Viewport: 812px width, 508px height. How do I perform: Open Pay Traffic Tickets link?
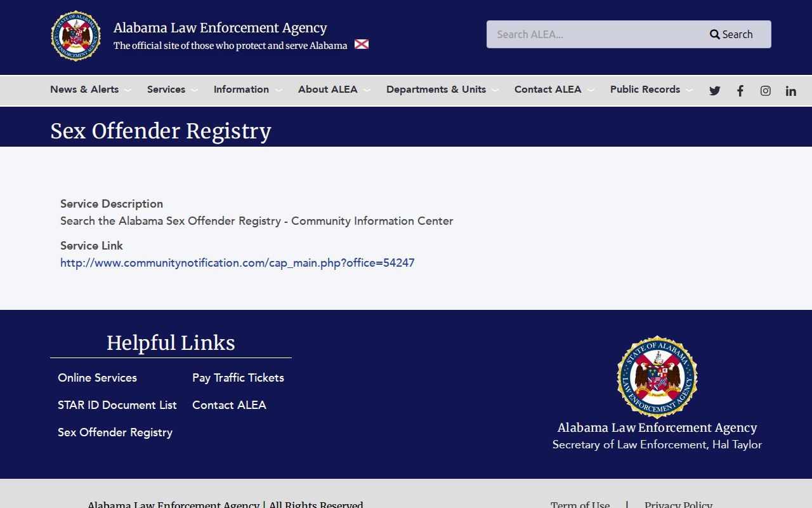pyautogui.click(x=238, y=378)
